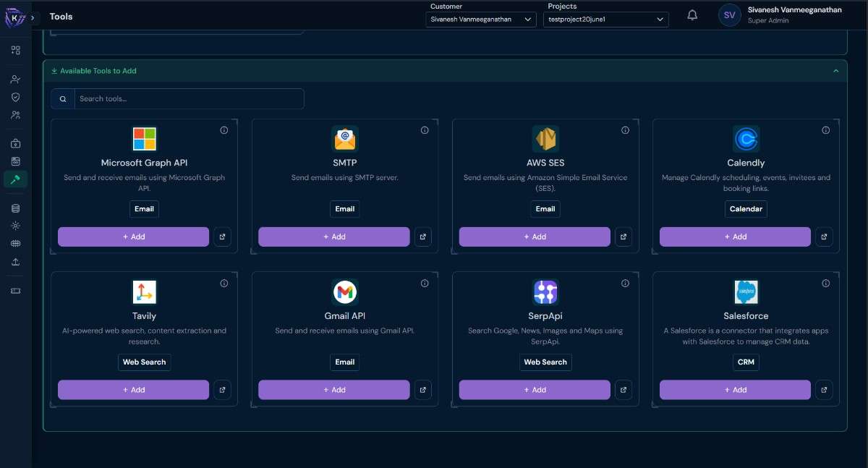
Task: Show info for SerpApi tool
Action: pos(625,284)
